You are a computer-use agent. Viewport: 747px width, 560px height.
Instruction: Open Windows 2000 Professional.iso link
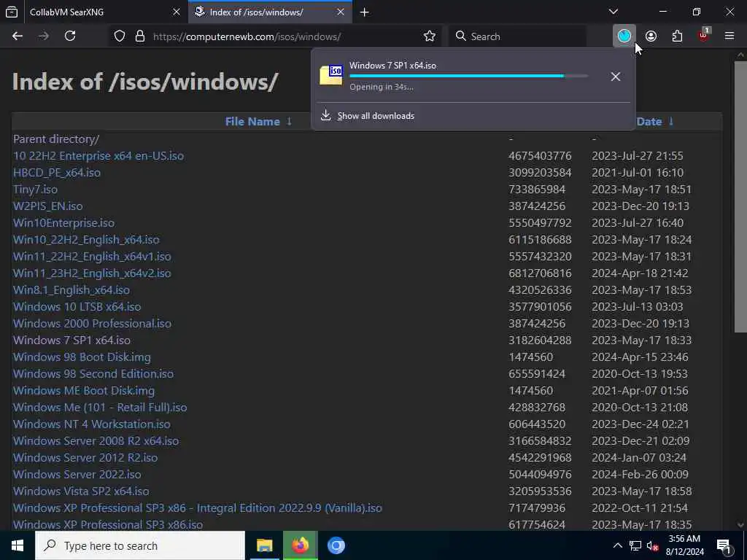point(92,323)
